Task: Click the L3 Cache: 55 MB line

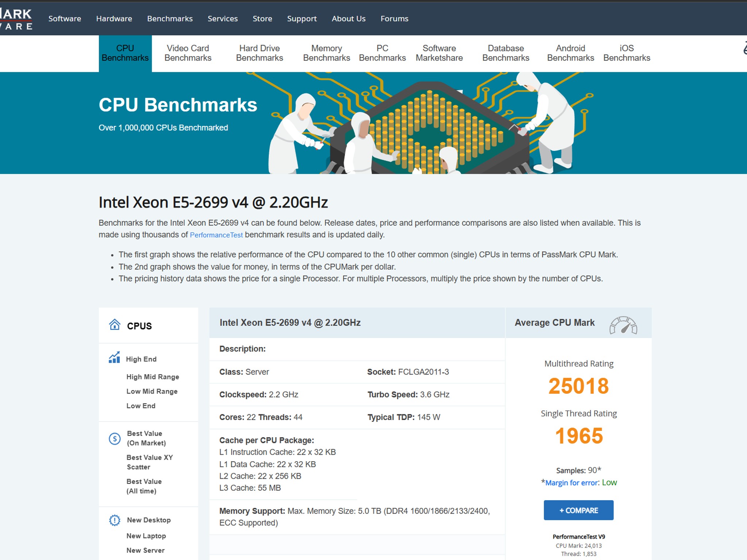Action: coord(250,488)
